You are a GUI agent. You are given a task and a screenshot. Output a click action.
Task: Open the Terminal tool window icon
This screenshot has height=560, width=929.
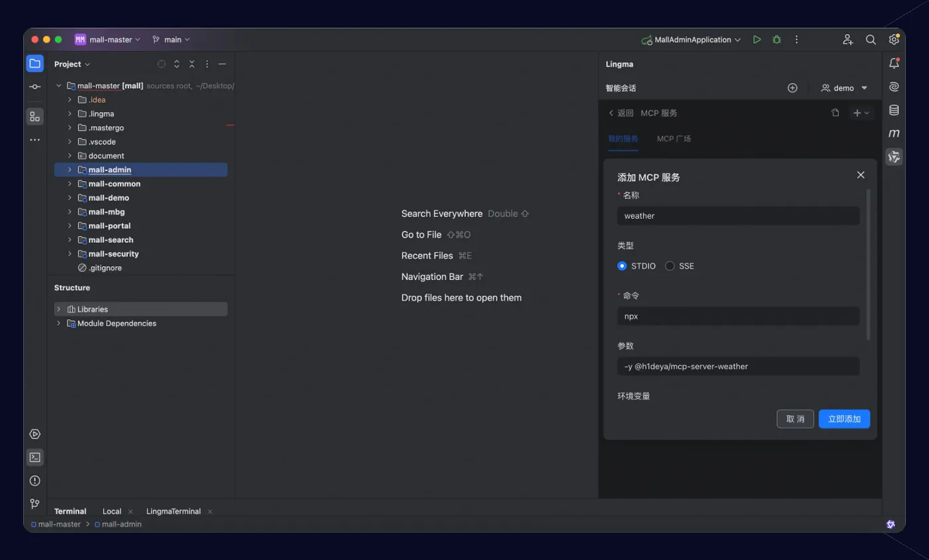pos(35,457)
